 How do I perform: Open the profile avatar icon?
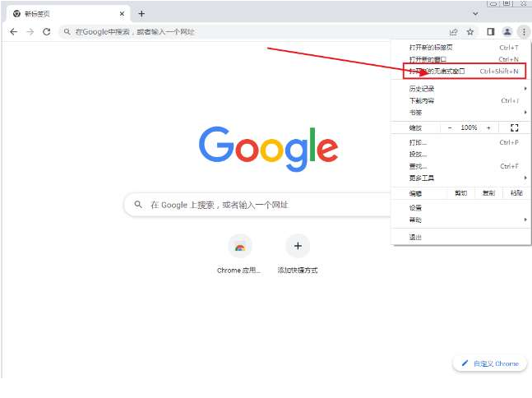[x=507, y=32]
